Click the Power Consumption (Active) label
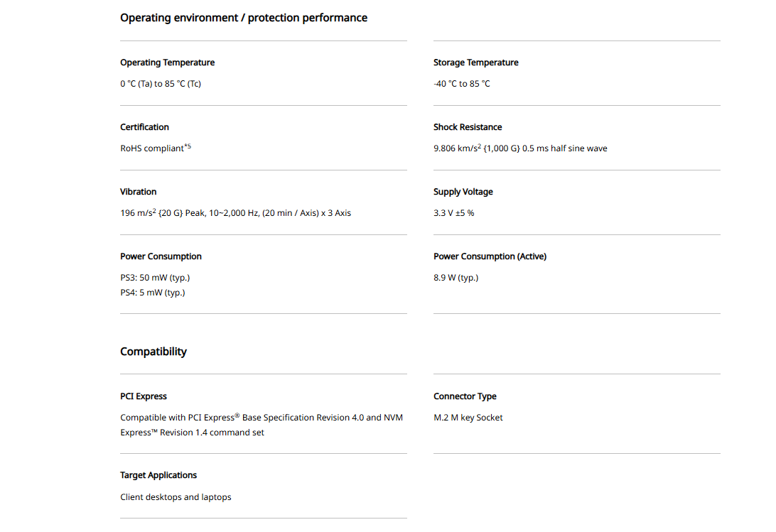This screenshot has height=532, width=776. 490,256
